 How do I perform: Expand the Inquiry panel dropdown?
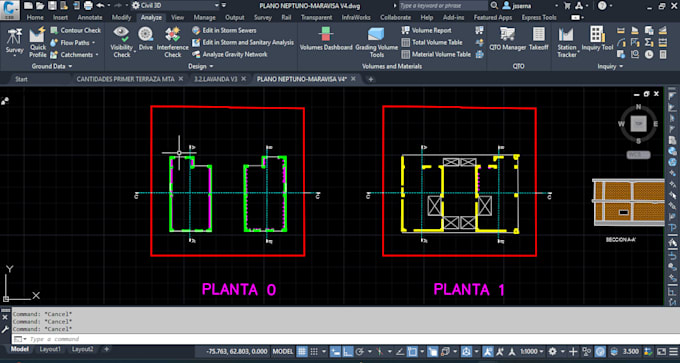(610, 66)
